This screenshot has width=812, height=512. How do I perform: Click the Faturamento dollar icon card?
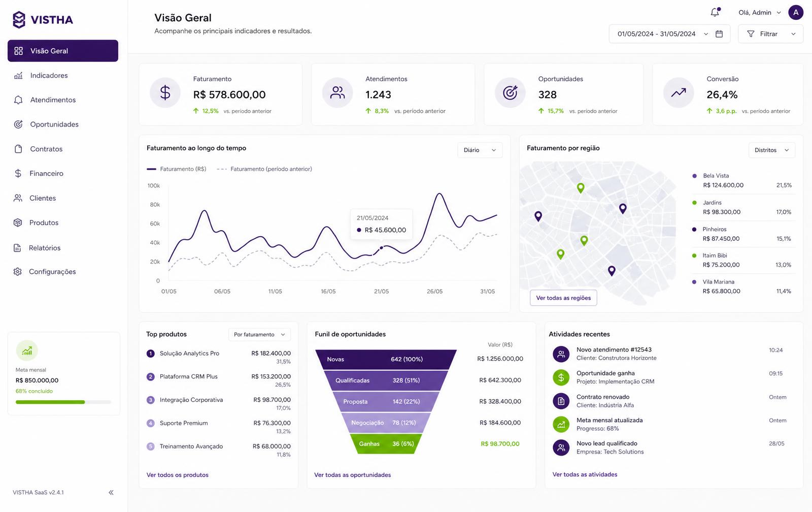click(165, 92)
